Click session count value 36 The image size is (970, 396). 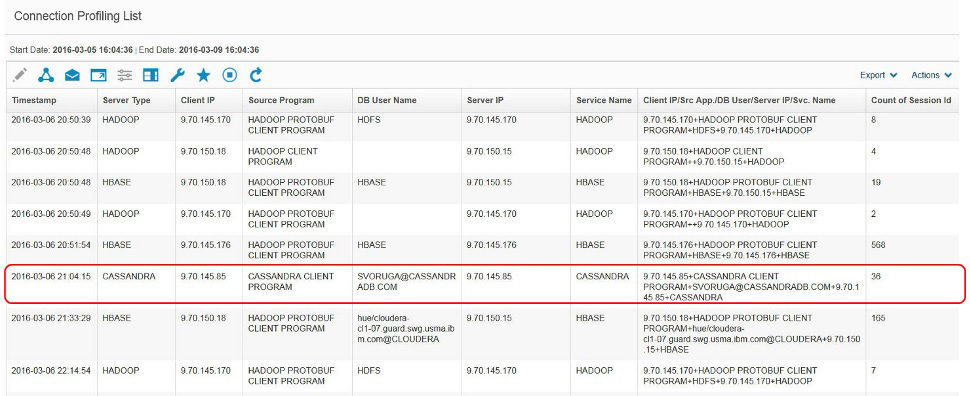[875, 276]
